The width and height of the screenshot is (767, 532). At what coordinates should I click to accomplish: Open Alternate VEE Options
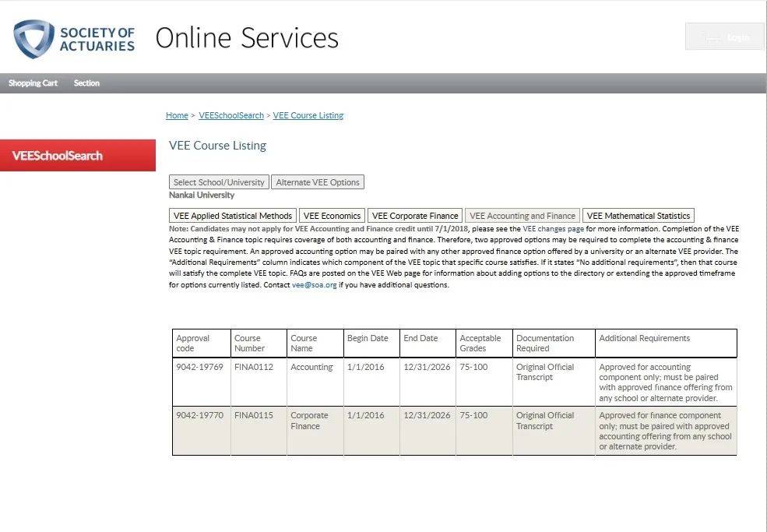click(318, 182)
